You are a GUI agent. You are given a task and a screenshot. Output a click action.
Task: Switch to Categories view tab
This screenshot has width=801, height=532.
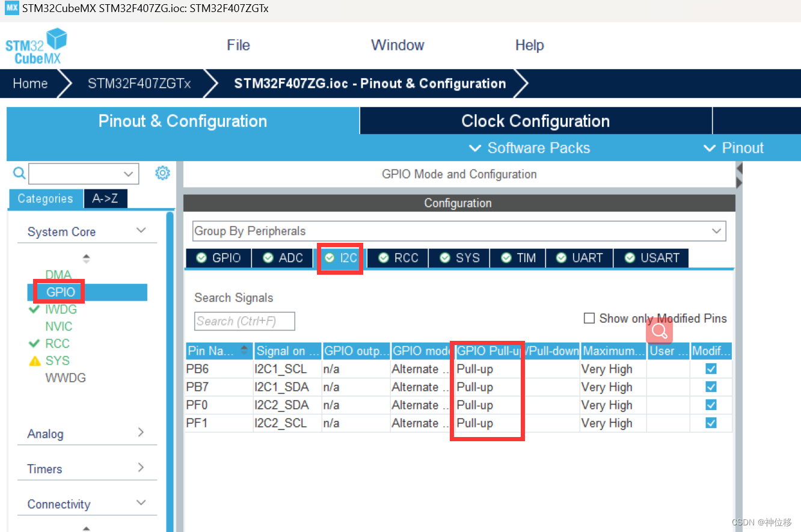46,198
